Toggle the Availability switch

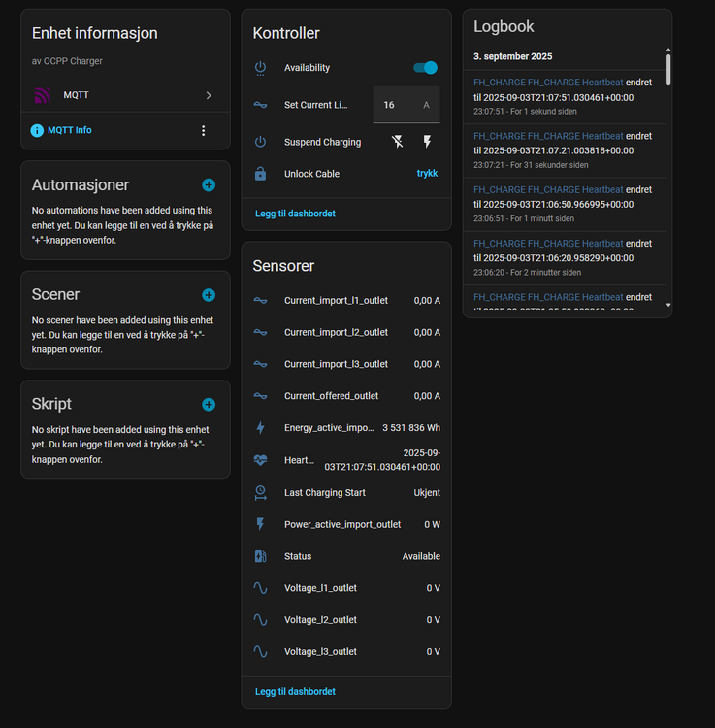pos(425,68)
